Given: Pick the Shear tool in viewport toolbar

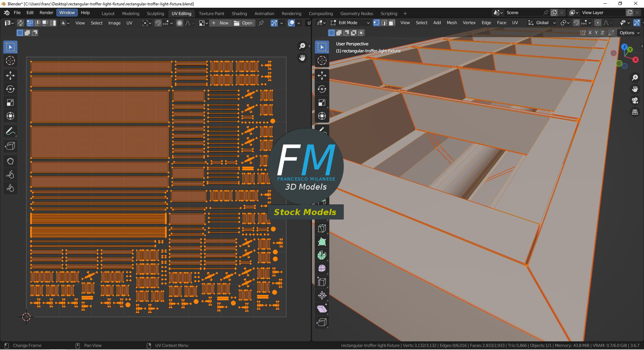Looking at the screenshot, I should [x=322, y=309].
